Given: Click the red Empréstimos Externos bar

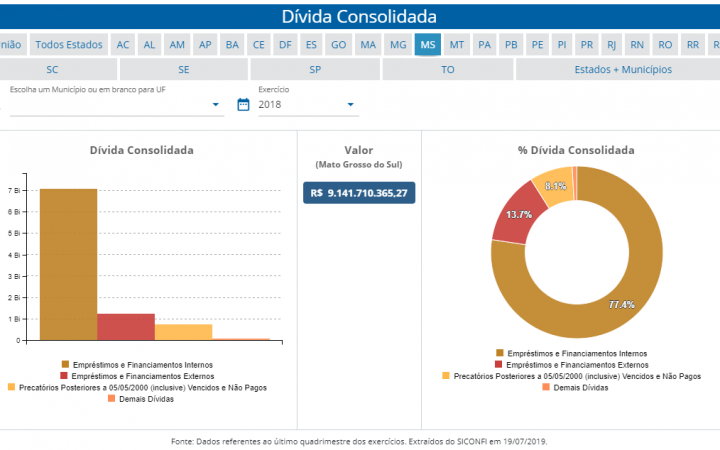Looking at the screenshot, I should 125,327.
